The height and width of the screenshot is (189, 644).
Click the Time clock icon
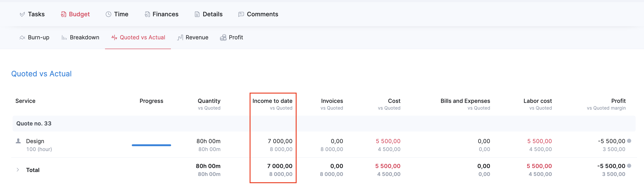pyautogui.click(x=108, y=14)
